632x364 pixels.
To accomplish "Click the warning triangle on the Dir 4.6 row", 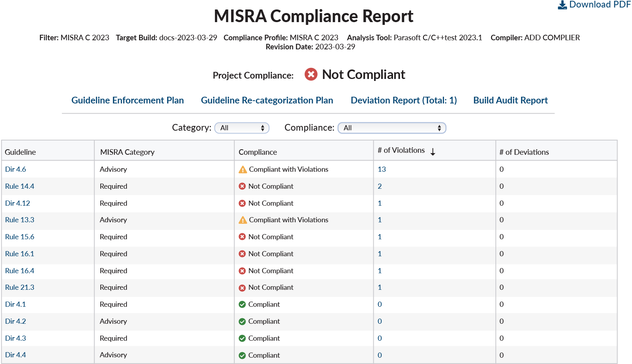I will [242, 169].
